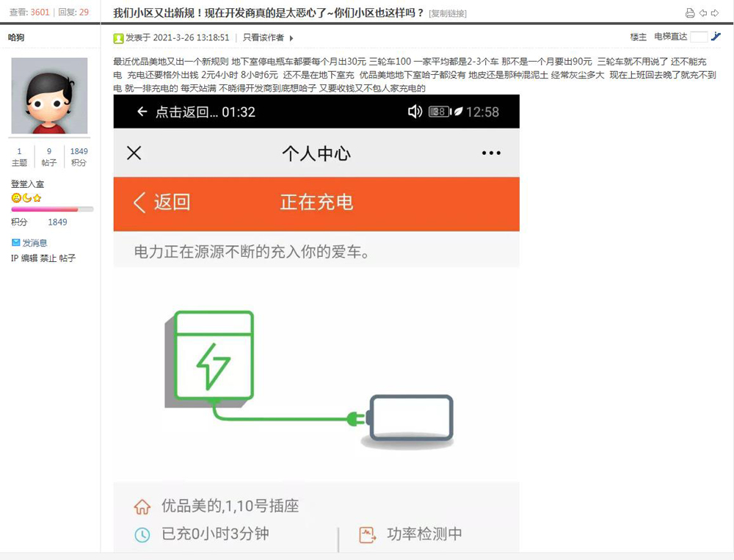Click the envelope 发消息 icon

16,242
